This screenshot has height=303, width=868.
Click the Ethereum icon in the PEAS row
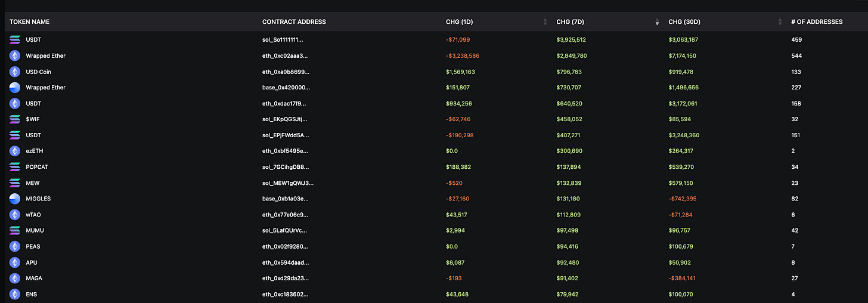pyautogui.click(x=15, y=246)
